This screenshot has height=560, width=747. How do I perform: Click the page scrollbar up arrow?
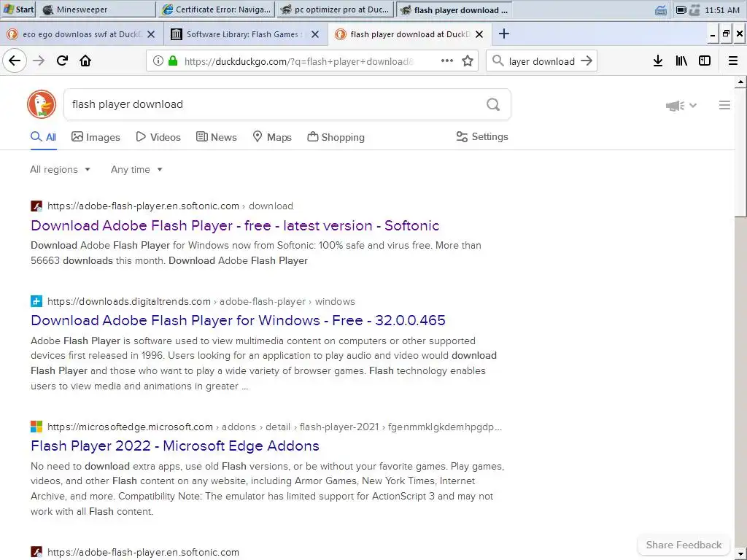point(740,82)
